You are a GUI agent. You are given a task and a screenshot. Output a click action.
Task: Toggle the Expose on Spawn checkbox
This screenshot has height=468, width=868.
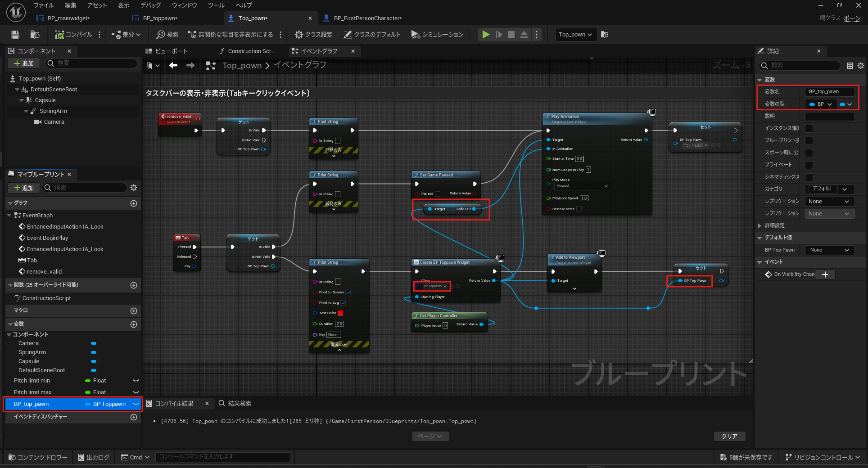point(809,153)
